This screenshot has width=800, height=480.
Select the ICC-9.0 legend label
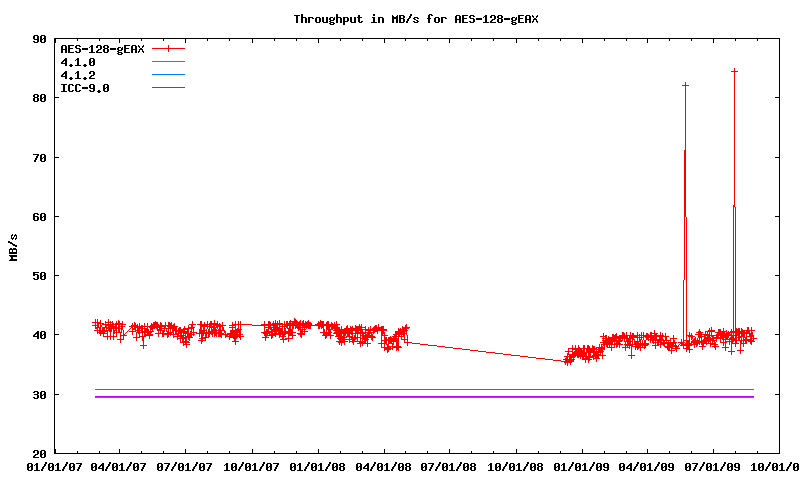(85, 88)
